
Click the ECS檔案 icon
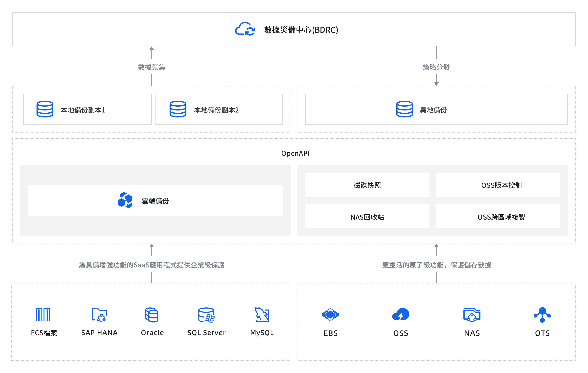click(43, 315)
